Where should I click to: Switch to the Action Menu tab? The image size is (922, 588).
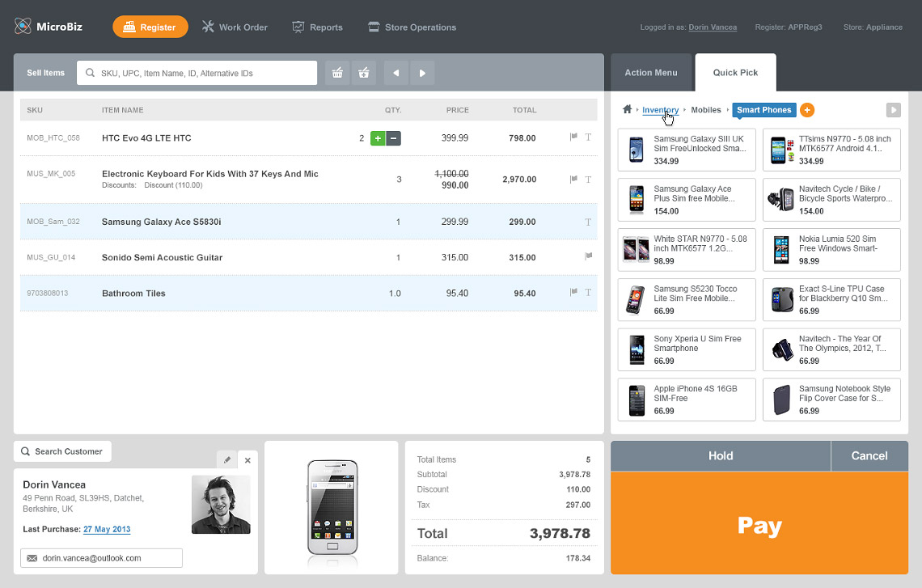[651, 72]
